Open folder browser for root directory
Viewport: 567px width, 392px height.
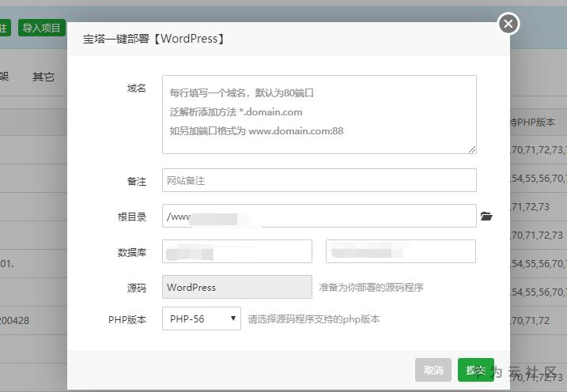(x=486, y=216)
